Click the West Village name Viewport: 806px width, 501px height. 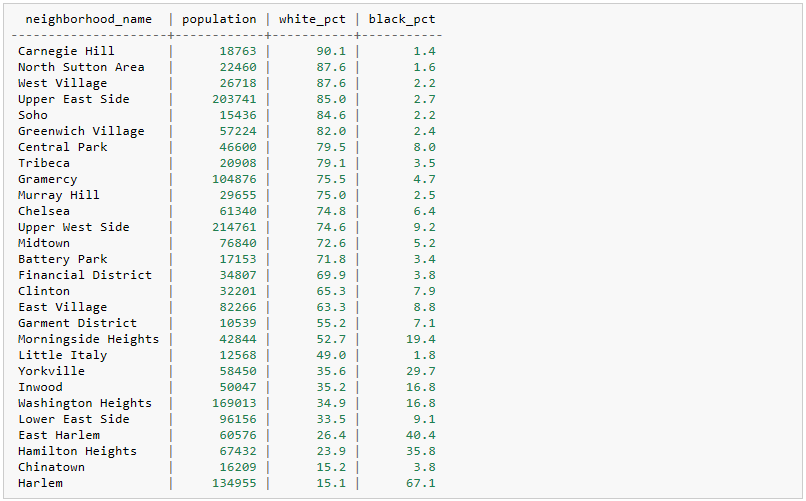pos(63,83)
